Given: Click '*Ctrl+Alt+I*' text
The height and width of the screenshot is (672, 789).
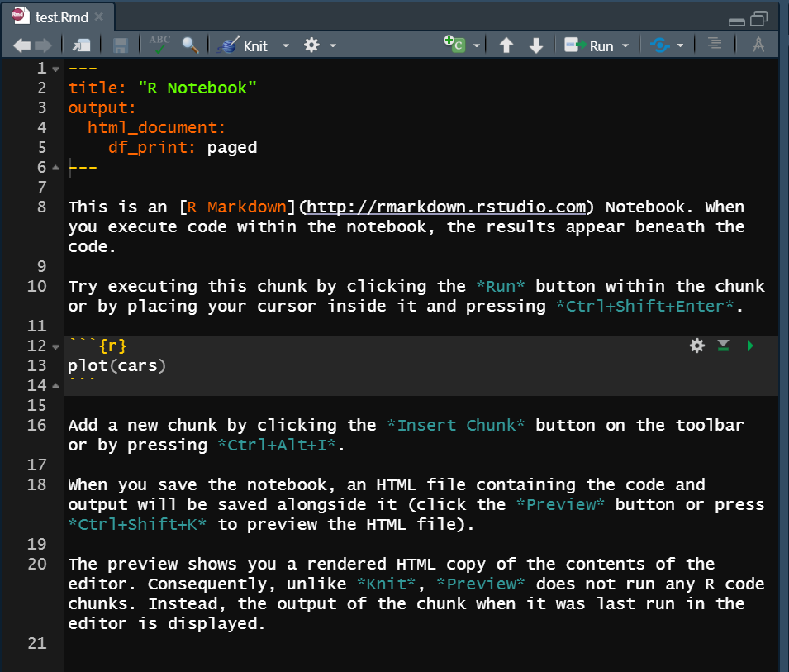Looking at the screenshot, I should click(x=277, y=445).
